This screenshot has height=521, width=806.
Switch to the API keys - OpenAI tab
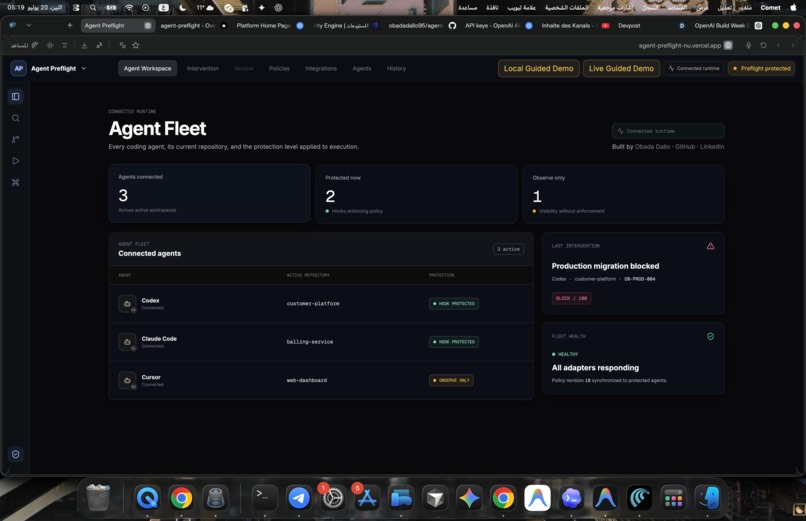[x=498, y=25]
